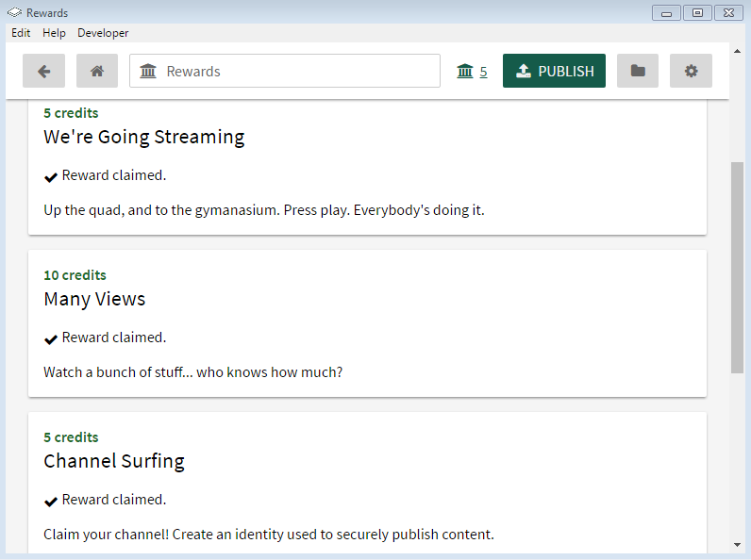751x560 pixels.
Task: Click checkmark on Many Views reward
Action: [51, 338]
